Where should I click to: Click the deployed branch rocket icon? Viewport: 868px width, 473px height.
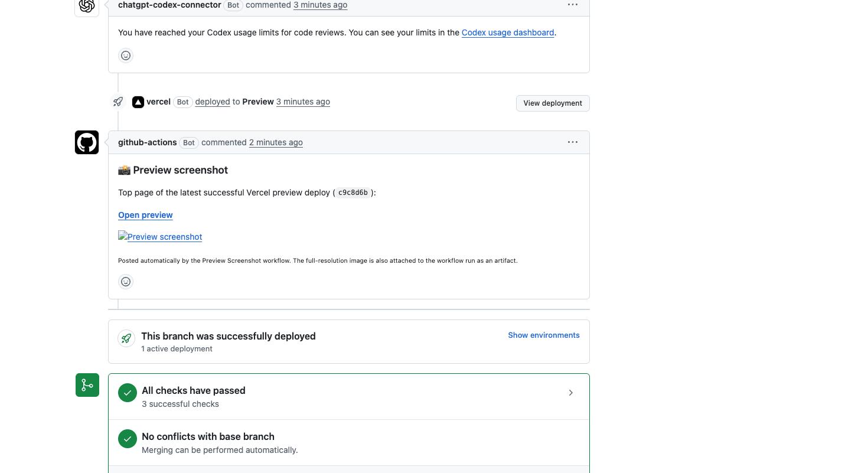pos(126,338)
